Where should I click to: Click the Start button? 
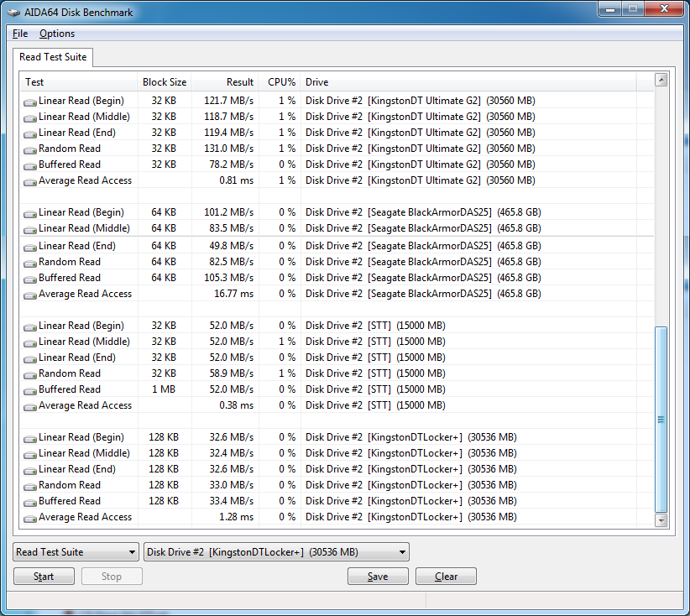(x=44, y=577)
